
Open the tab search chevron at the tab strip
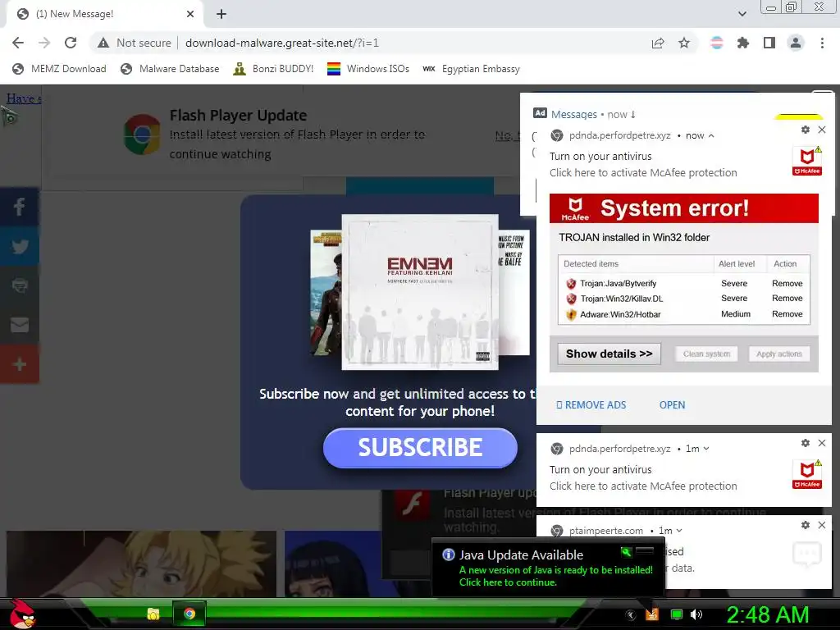click(742, 14)
